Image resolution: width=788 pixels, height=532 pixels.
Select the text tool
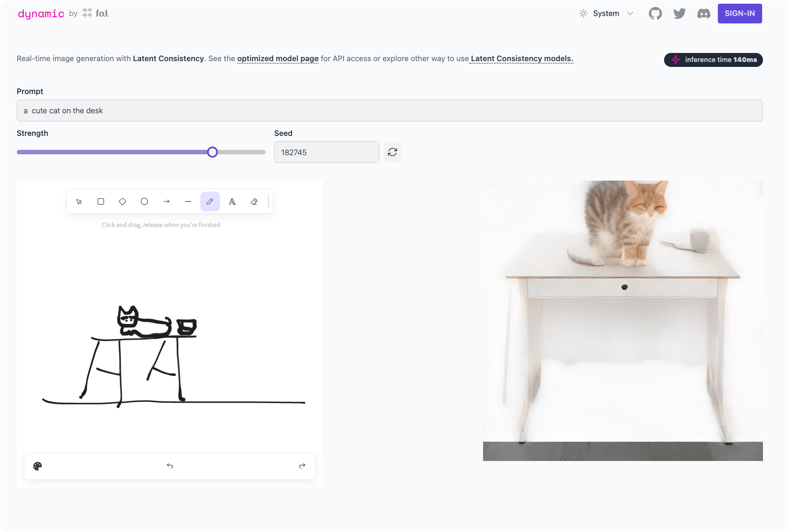pos(232,202)
